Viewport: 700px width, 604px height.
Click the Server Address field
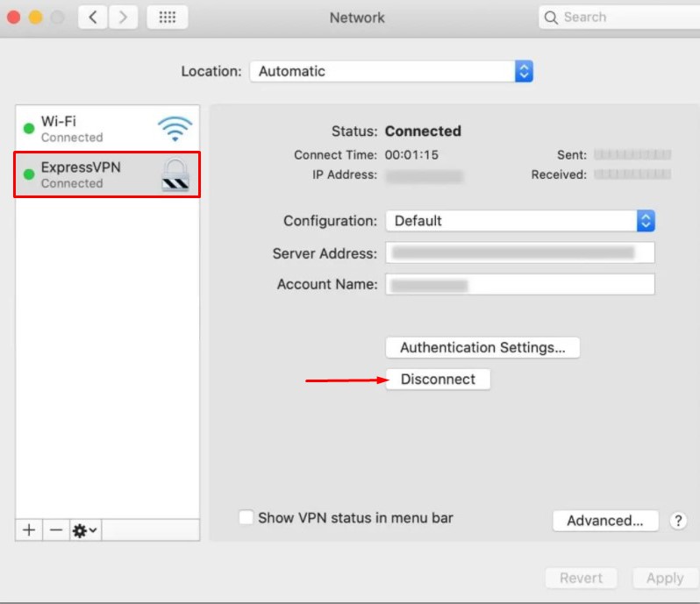click(x=520, y=253)
